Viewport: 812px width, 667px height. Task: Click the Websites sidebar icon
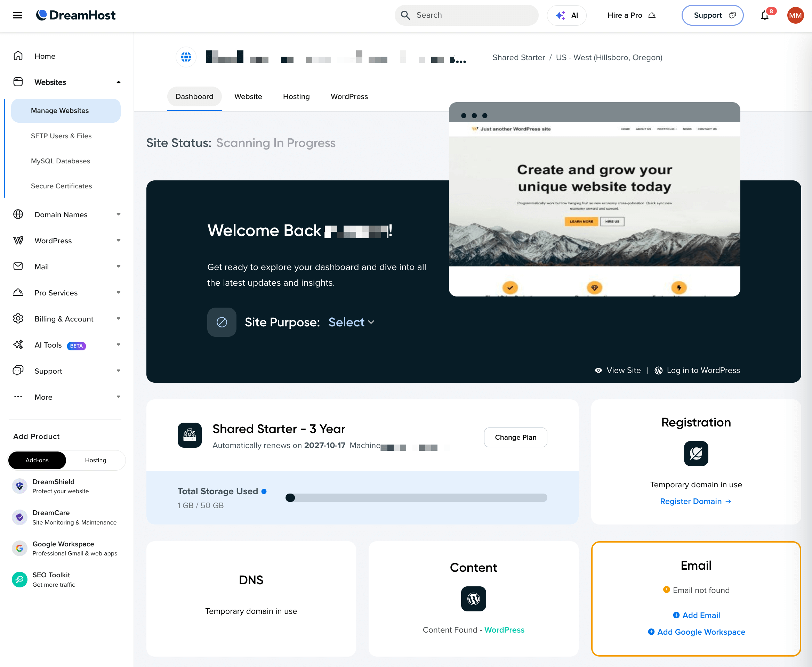[x=18, y=82]
